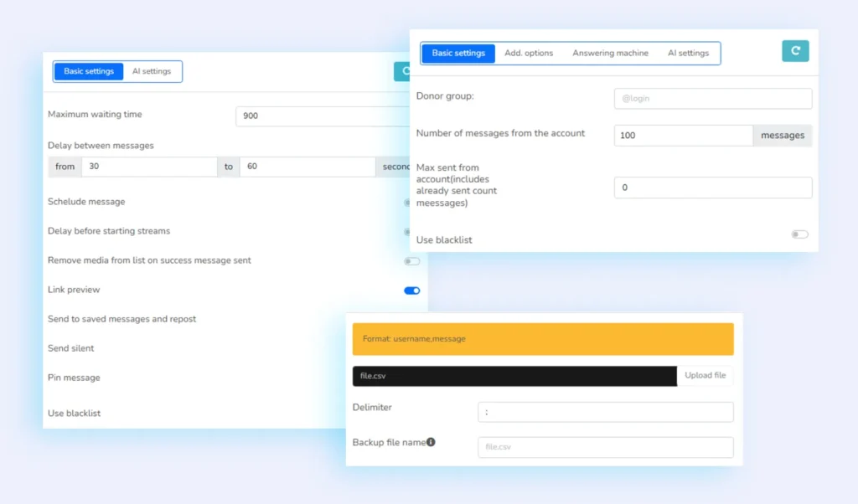The width and height of the screenshot is (858, 504).
Task: Enable the Use blacklist toggle on right panel
Action: (799, 234)
